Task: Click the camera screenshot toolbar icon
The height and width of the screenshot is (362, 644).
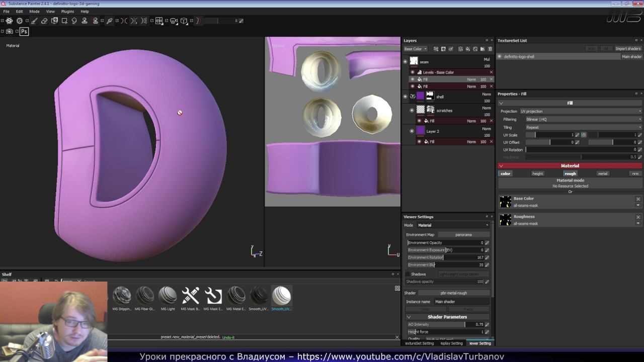Action: pyautogui.click(x=10, y=31)
